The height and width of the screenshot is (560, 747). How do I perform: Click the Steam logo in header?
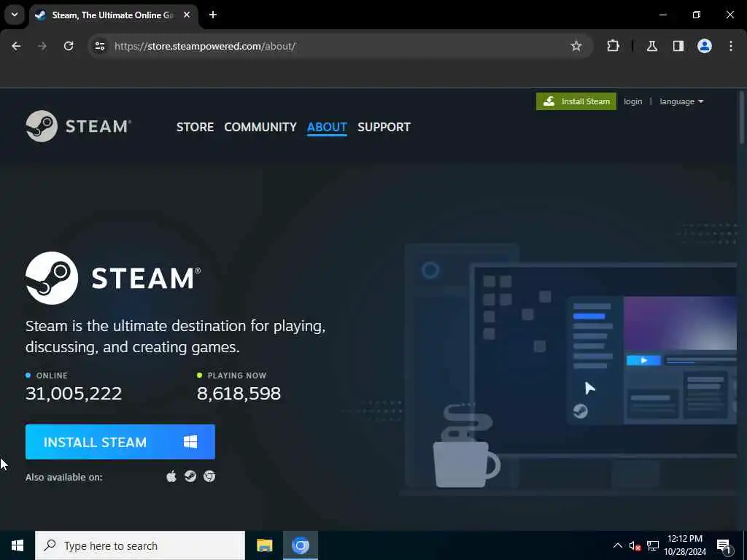[79, 126]
